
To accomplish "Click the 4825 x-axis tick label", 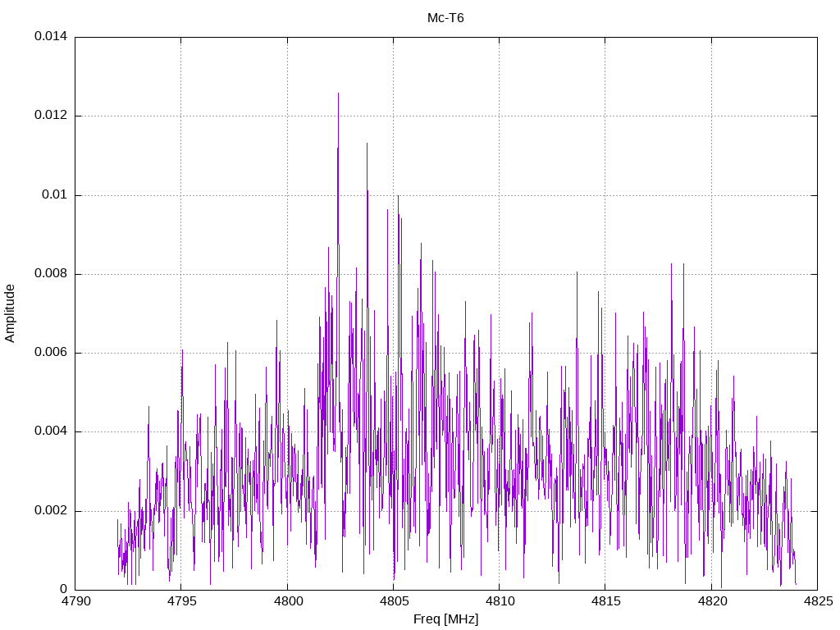I will point(818,601).
